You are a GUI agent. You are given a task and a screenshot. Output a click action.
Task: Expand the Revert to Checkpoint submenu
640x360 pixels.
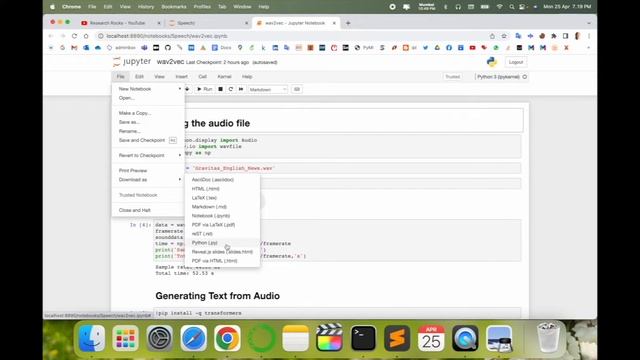coord(148,156)
